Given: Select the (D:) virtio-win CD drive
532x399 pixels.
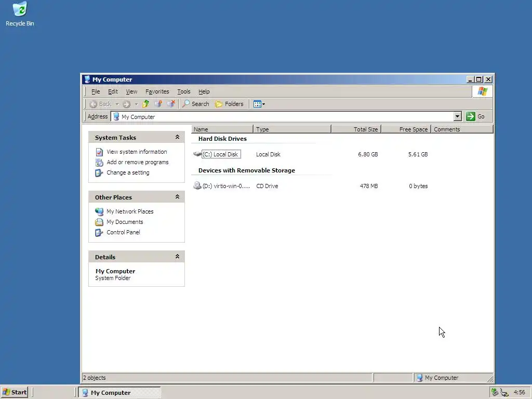Looking at the screenshot, I should [x=226, y=186].
